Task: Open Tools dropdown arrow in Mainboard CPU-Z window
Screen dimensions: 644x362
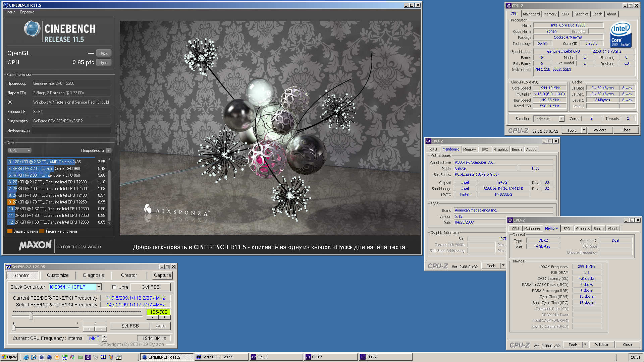Action: coord(503,265)
